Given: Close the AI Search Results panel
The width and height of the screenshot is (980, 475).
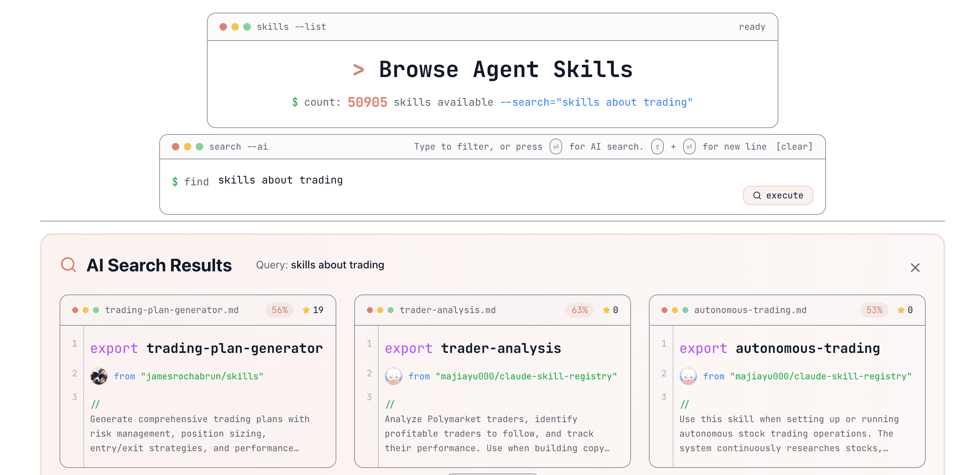Looking at the screenshot, I should coord(915,268).
